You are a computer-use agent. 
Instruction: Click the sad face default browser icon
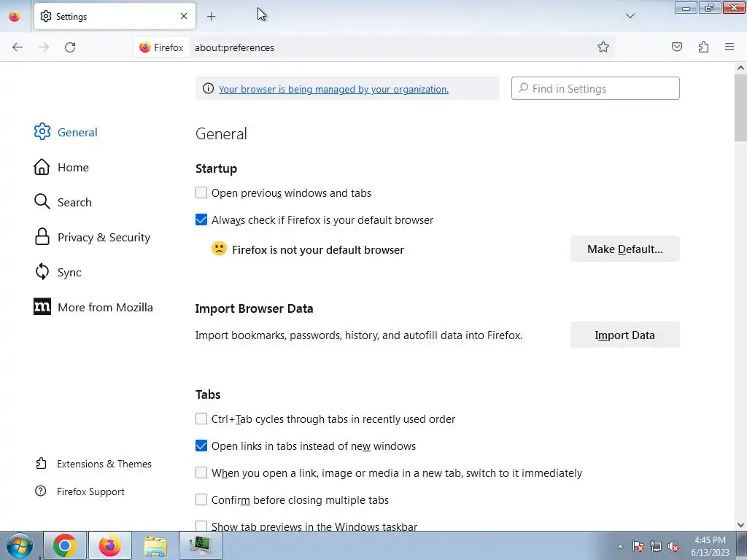pyautogui.click(x=219, y=249)
